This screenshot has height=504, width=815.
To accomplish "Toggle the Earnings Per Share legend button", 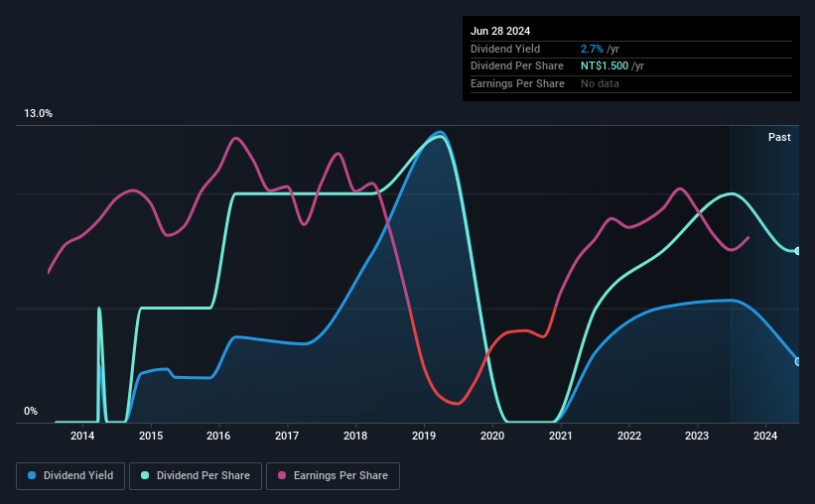I will [333, 476].
